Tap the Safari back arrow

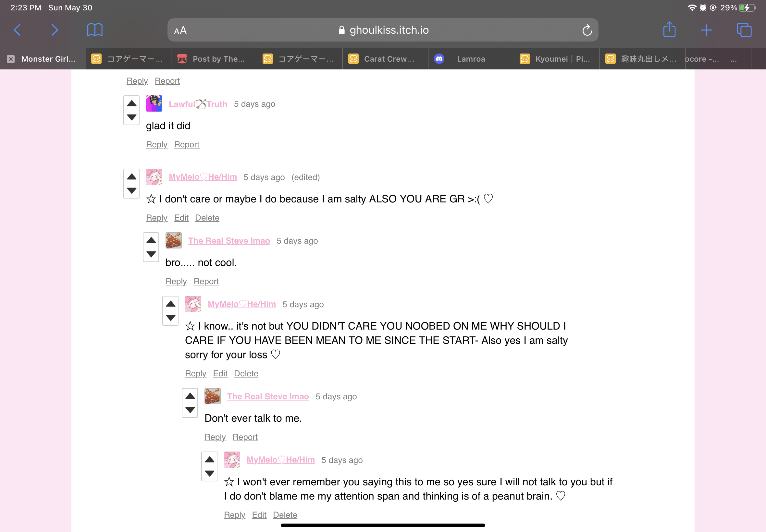pos(17,30)
